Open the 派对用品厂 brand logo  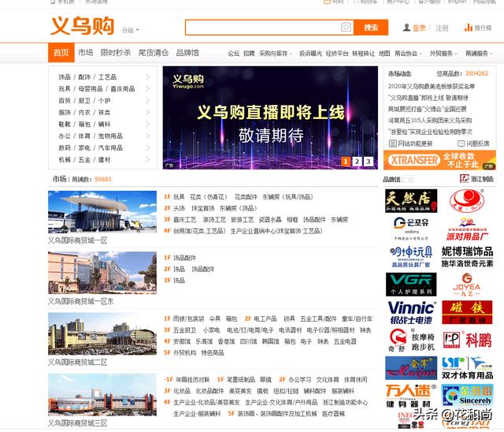point(467,229)
